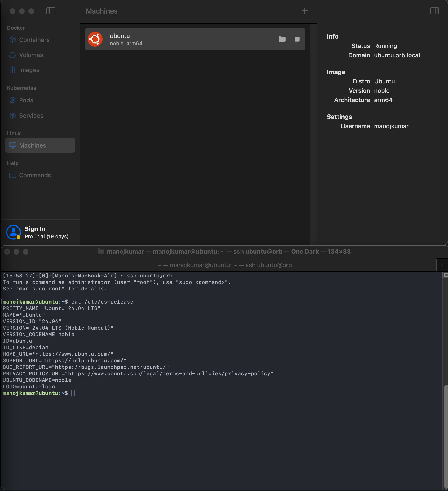This screenshot has width=448, height=491.
Task: Click the terminal prompt input area
Action: [73, 393]
